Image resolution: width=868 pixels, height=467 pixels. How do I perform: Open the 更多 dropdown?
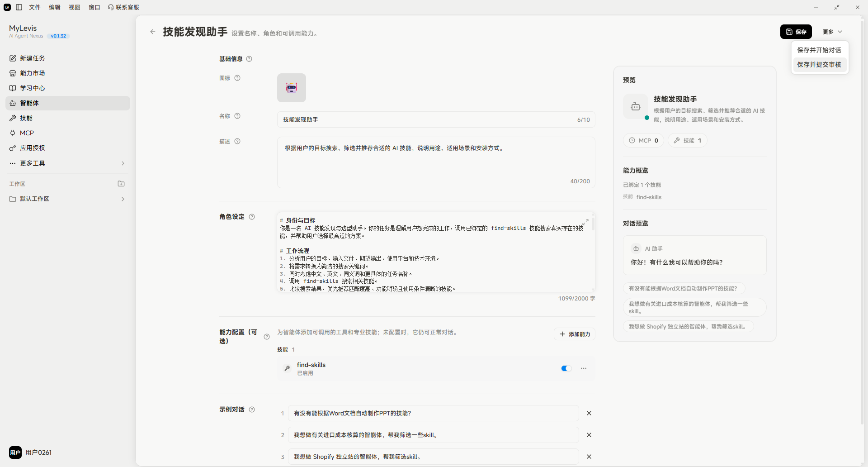click(x=833, y=32)
